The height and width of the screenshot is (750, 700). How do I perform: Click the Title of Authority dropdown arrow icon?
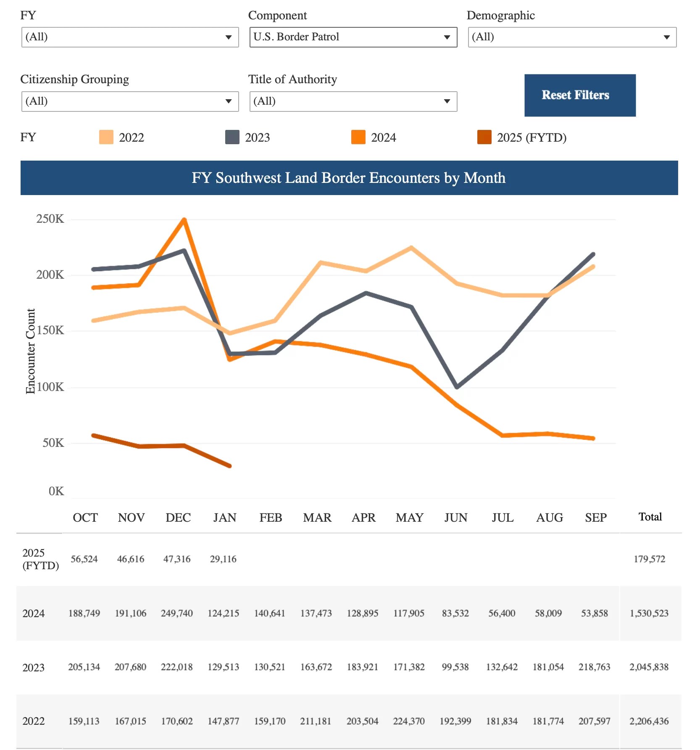[x=447, y=101]
